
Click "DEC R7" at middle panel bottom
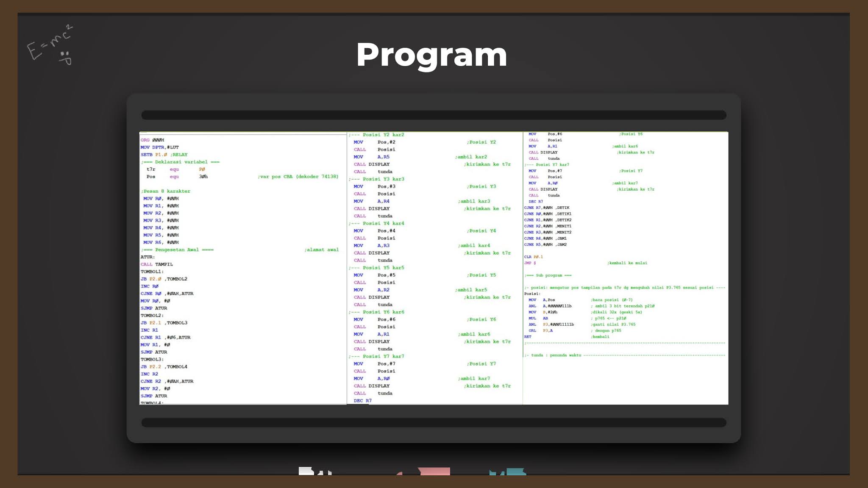[363, 400]
